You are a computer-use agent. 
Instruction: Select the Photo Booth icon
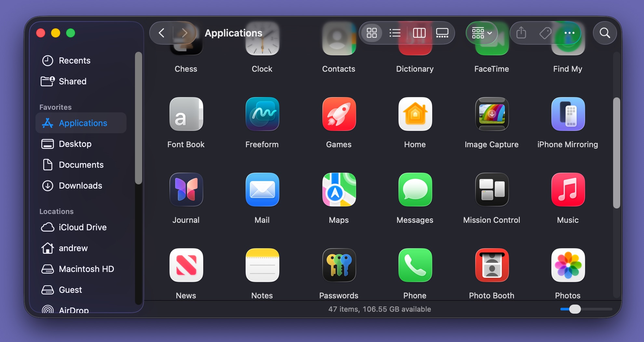point(492,265)
